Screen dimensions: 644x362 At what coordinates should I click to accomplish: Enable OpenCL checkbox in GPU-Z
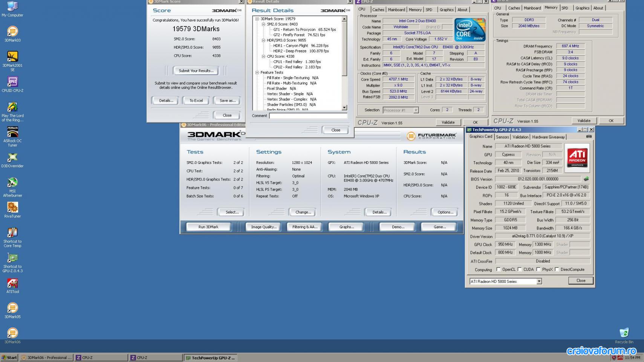click(499, 269)
